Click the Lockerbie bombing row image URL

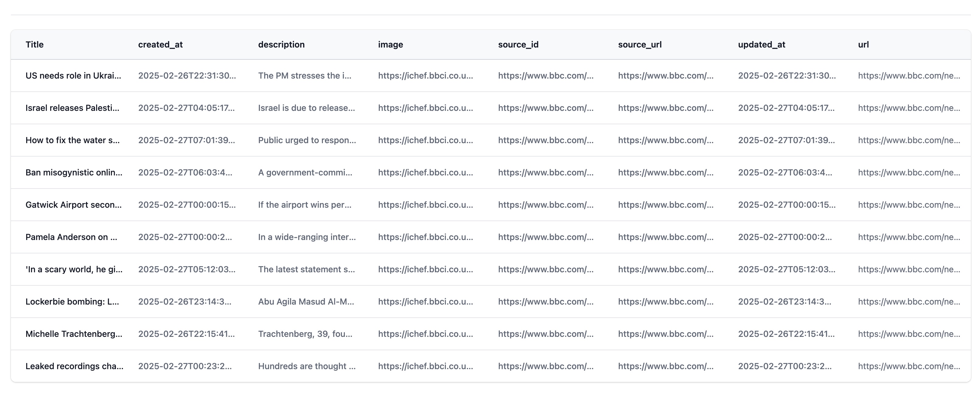pyautogui.click(x=425, y=302)
